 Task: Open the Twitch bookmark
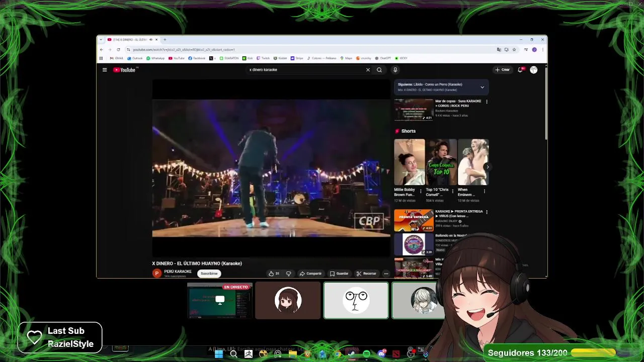[263, 58]
